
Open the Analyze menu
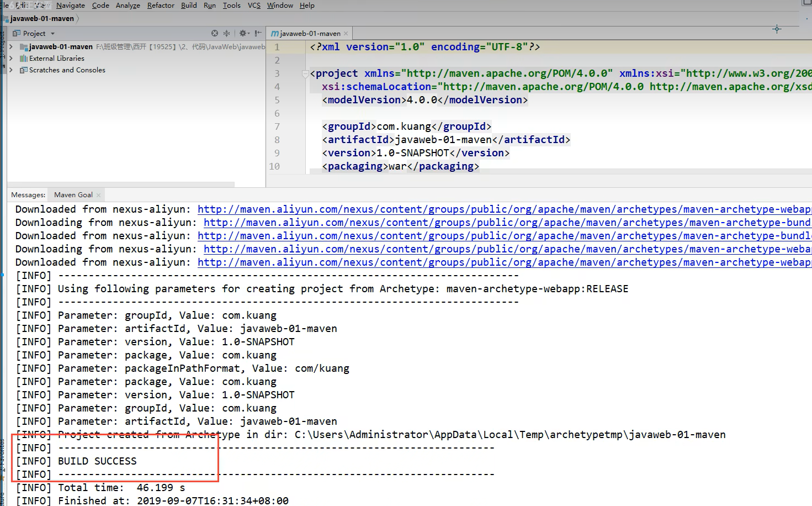[128, 6]
